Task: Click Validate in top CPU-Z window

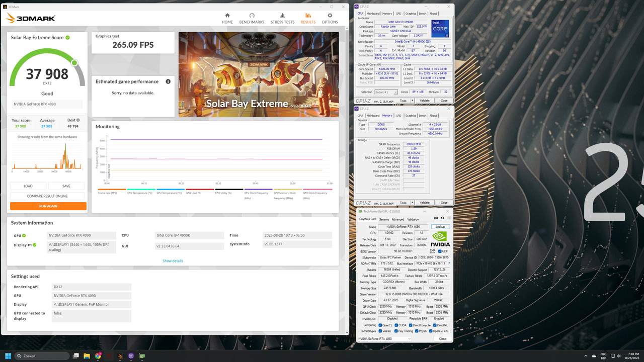Action: click(x=425, y=101)
